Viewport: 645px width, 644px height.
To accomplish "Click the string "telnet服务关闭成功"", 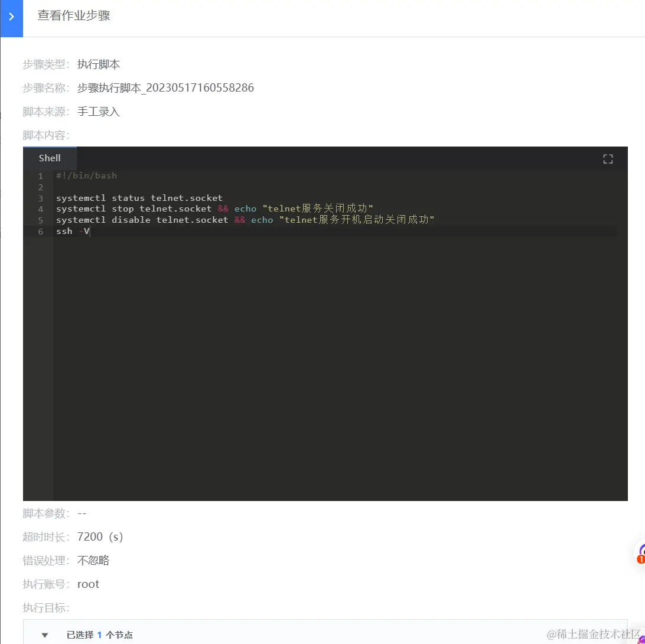I will pos(318,209).
